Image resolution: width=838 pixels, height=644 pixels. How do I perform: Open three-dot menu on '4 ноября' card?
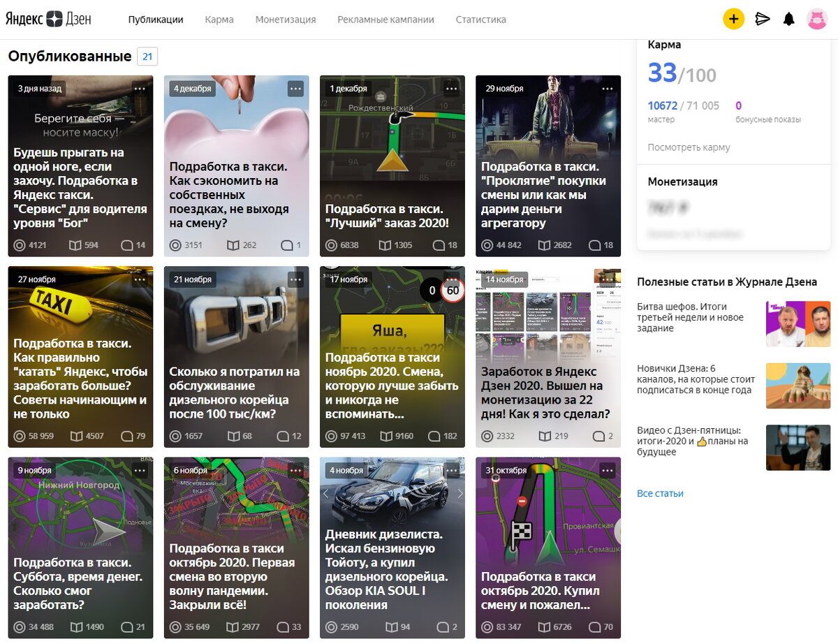(x=452, y=470)
